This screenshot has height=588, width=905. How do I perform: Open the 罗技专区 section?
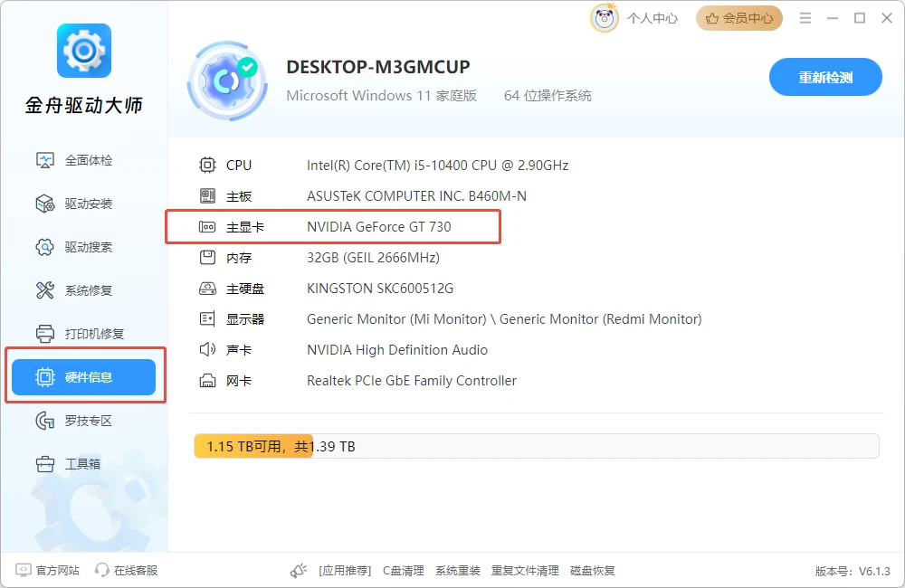pyautogui.click(x=83, y=421)
